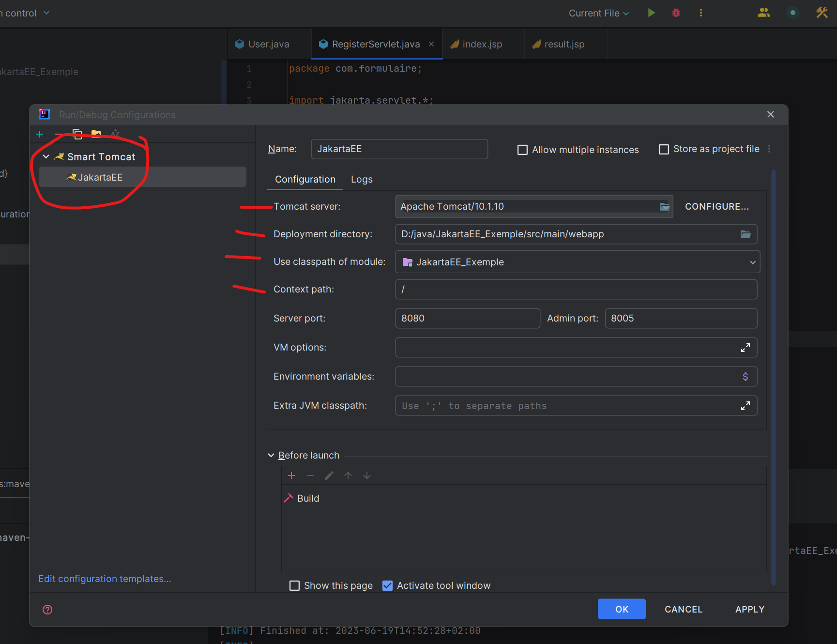This screenshot has width=837, height=644.
Task: Click the round green-dot status icon in the toolbar
Action: coord(792,13)
